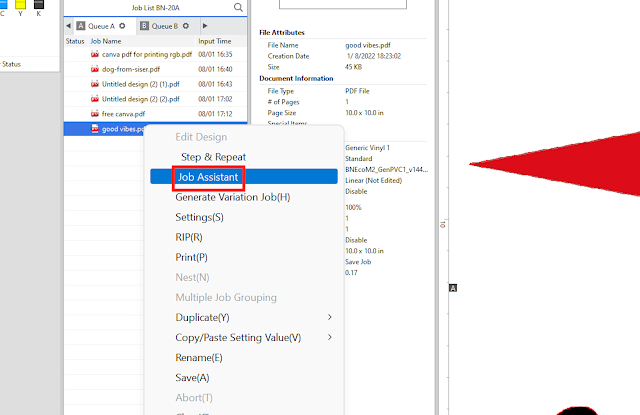Viewport: 640px width, 415px height.
Task: Click the PDF icon of dog-from-siser.pdf
Action: [x=95, y=69]
